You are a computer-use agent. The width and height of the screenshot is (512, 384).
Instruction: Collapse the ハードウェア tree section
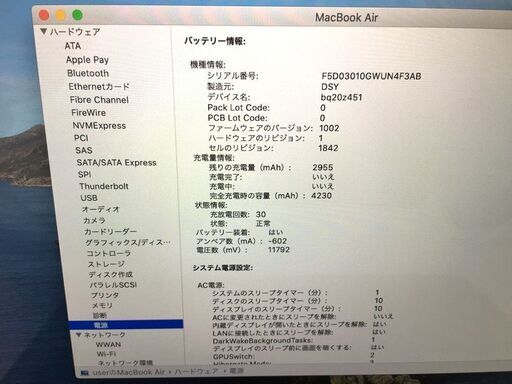[44, 32]
